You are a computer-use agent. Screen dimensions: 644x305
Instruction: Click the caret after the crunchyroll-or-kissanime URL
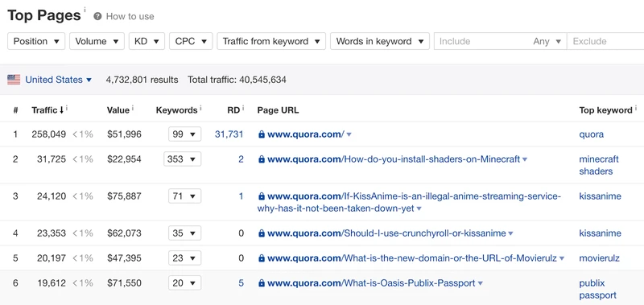click(510, 233)
